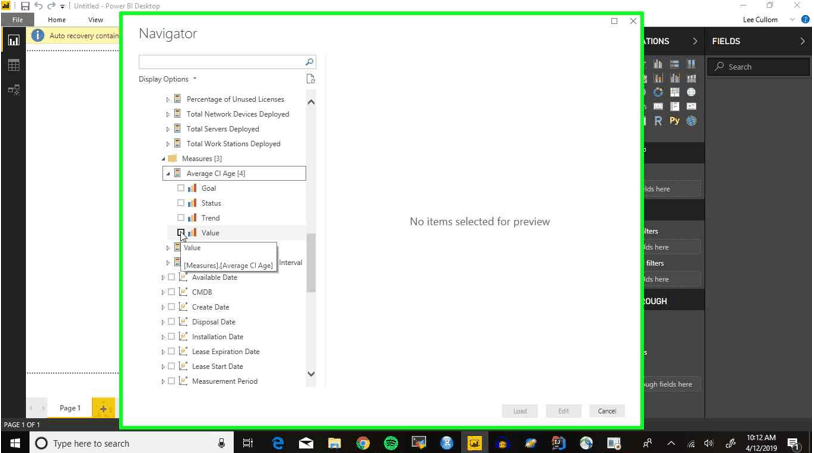
Task: Open File Explorer from the taskbar
Action: (334, 443)
